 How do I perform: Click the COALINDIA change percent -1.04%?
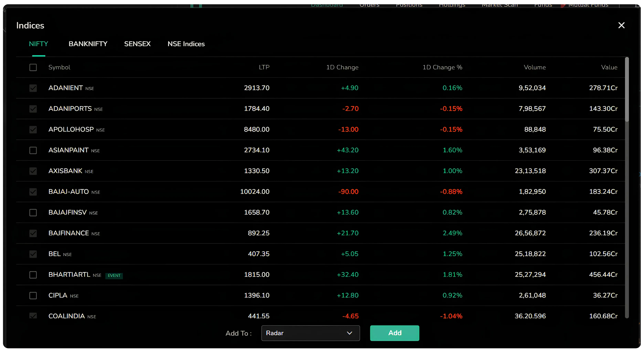pyautogui.click(x=451, y=316)
